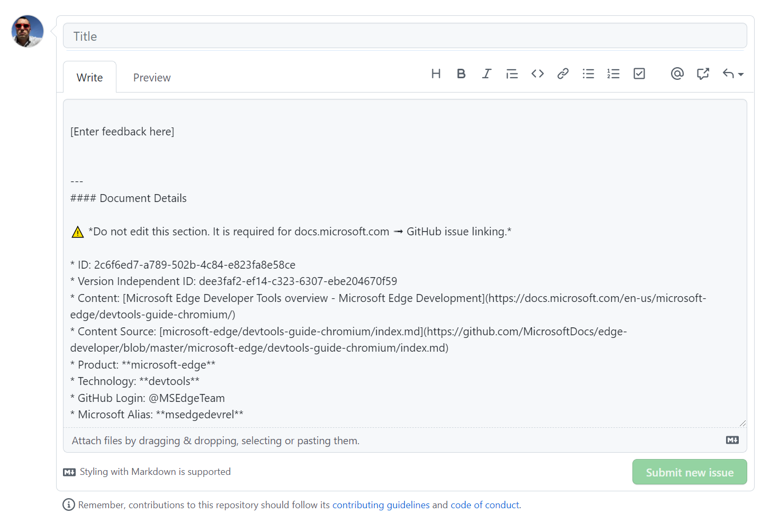Insert heading with the H icon
This screenshot has width=761, height=532.
coord(436,74)
